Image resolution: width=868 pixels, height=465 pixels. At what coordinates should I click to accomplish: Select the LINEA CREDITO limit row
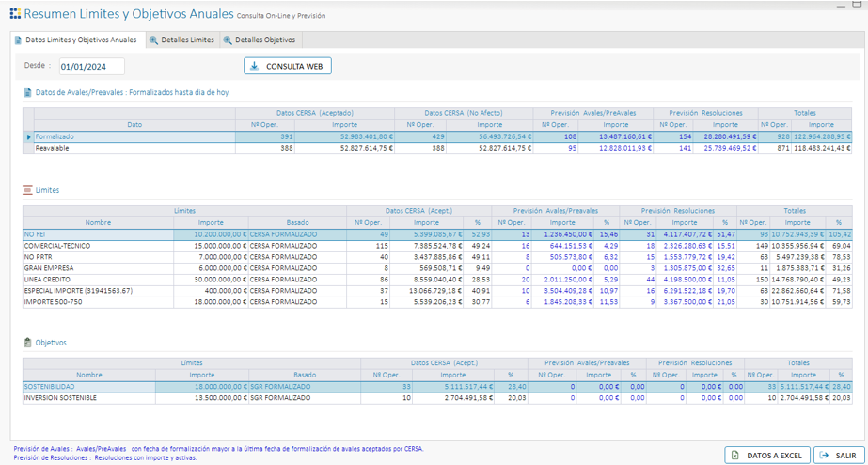[437, 280]
